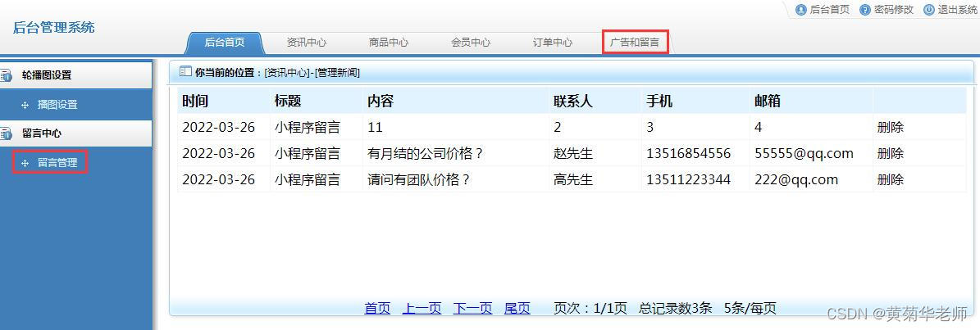Open the 后台首页 tab
This screenshot has height=330, width=980.
[225, 43]
